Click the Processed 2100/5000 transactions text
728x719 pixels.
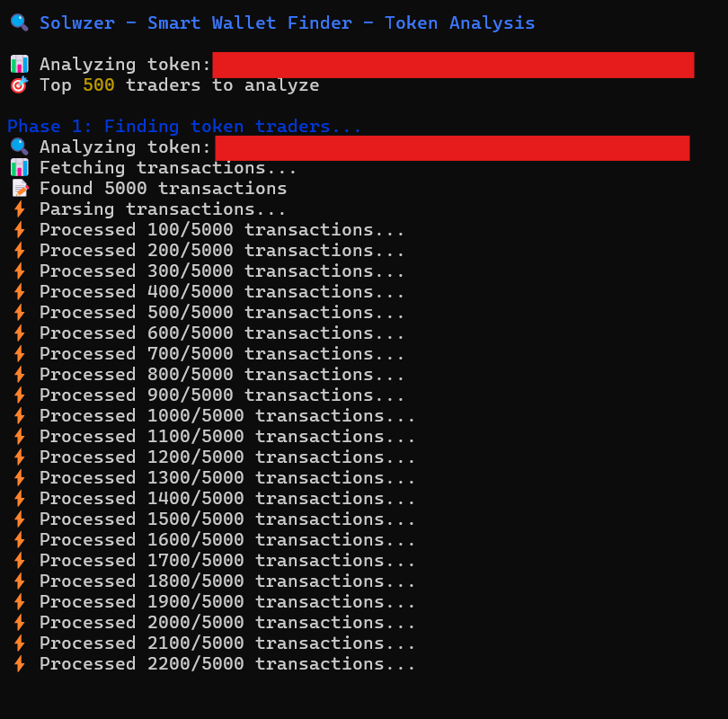point(227,643)
